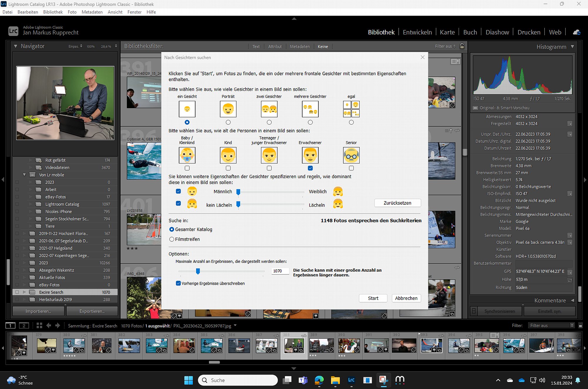
Task: Close the Nach Gesichtern suchen dialog
Action: (422, 57)
